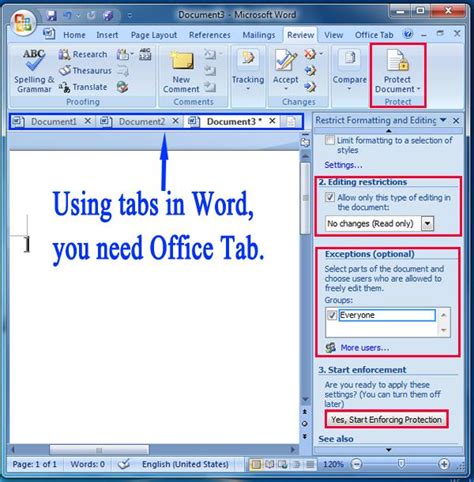Viewport: 474px width, 482px height.
Task: Open No changes (Read only) dropdown
Action: pos(427,224)
